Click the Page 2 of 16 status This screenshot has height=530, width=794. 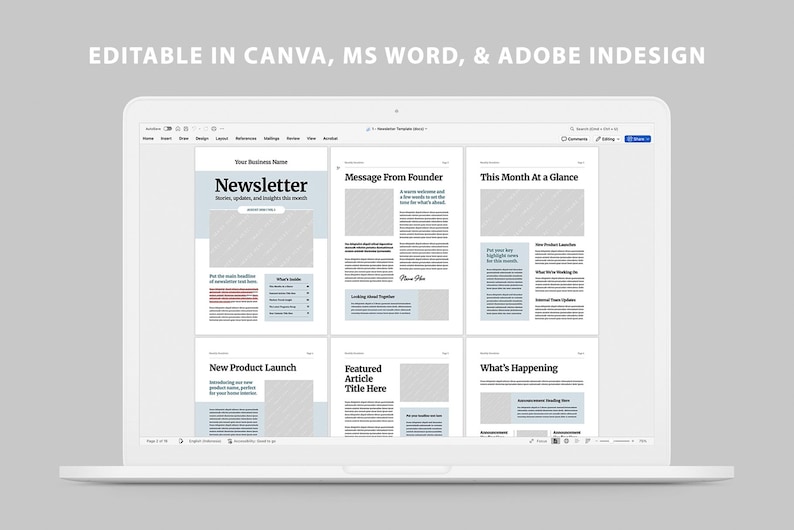tap(157, 441)
